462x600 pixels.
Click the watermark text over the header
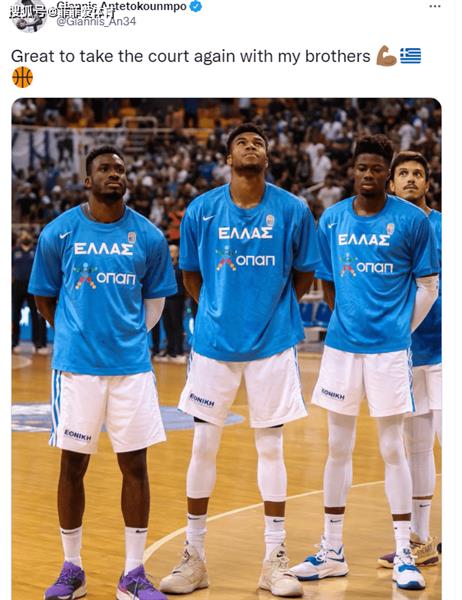[61, 13]
